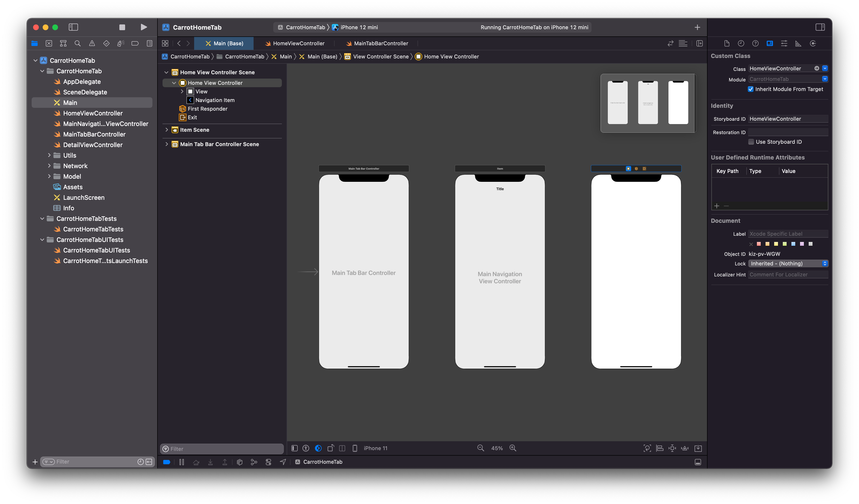This screenshot has width=859, height=504.
Task: Click the Stop button in toolbar
Action: click(x=122, y=27)
